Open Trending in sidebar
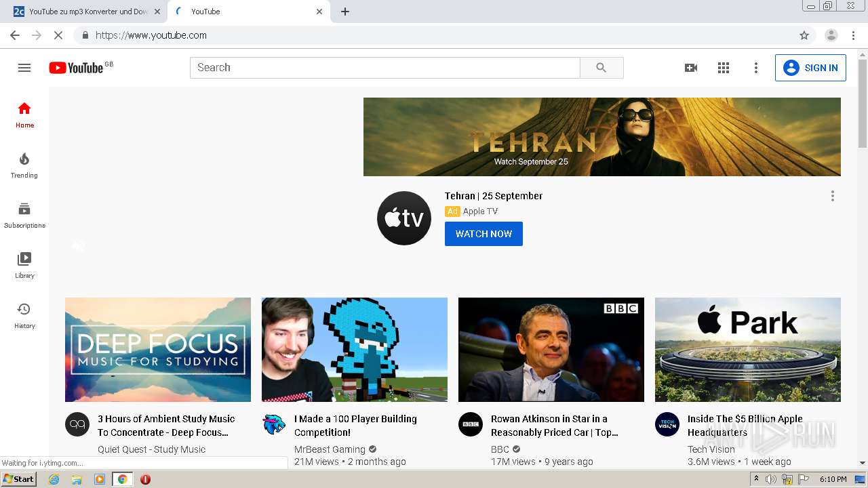 point(24,165)
